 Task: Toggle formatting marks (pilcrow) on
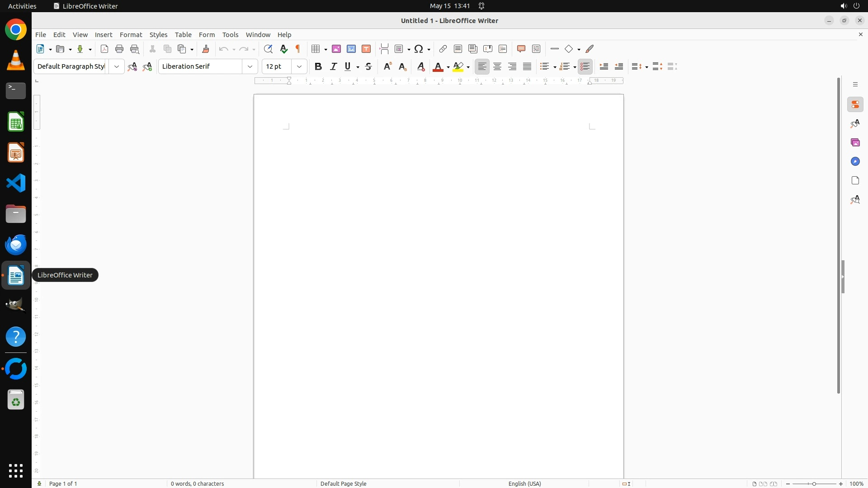(298, 49)
